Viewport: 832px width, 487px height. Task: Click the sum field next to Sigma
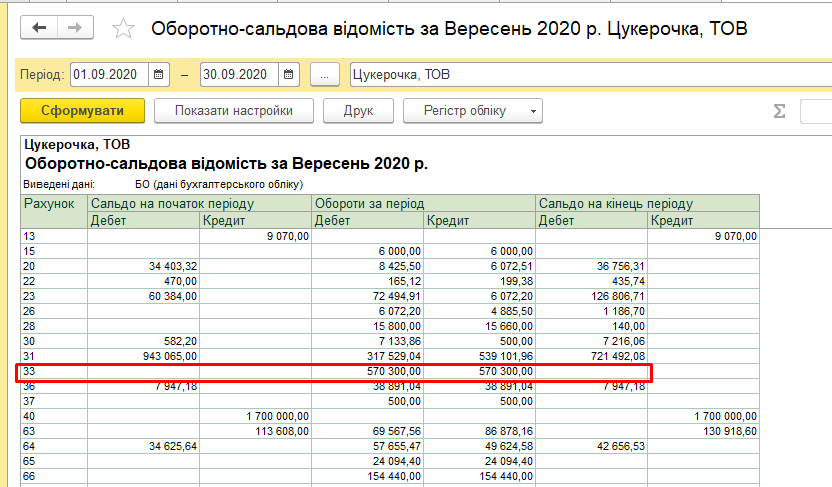816,111
